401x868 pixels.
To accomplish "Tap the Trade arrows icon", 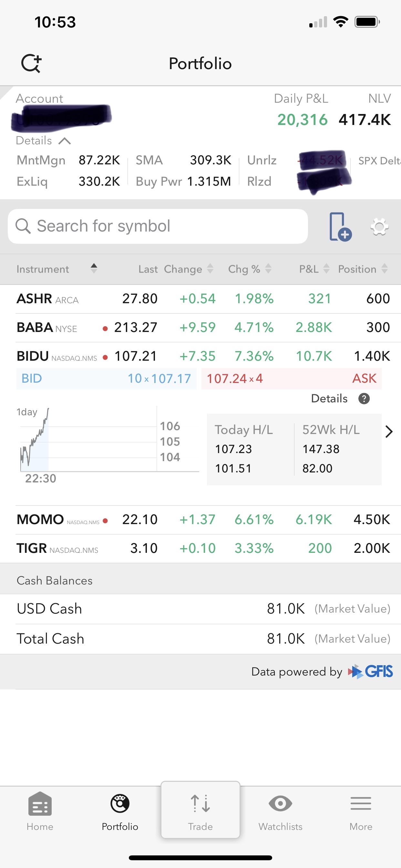I will [200, 803].
